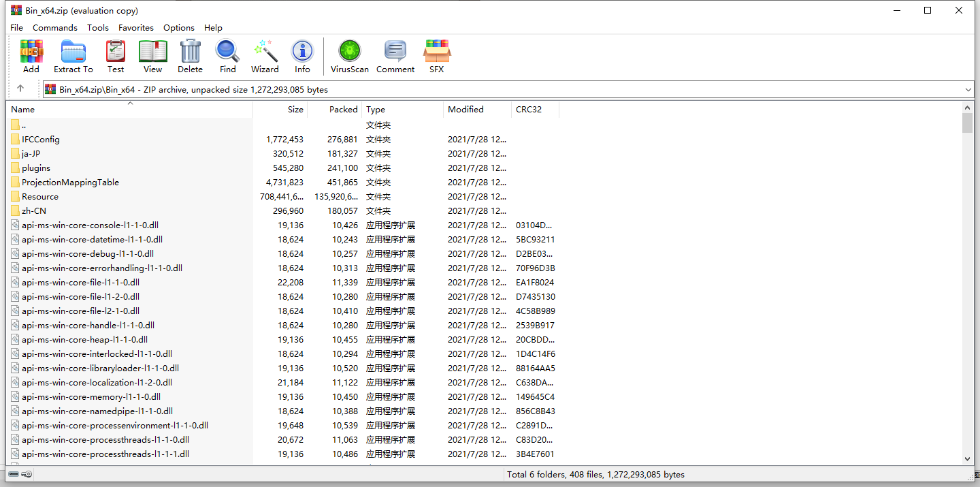
Task: Select api-ms-win-core-heap-l1-1-0.dll file
Action: coord(84,339)
